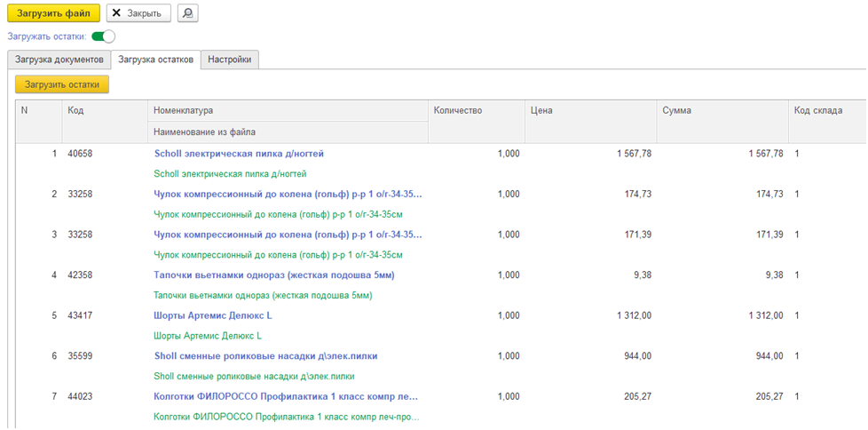Select the green Колготки ФИЛОРОССО file name text
Viewport: 868px width, 430px height.
286,417
